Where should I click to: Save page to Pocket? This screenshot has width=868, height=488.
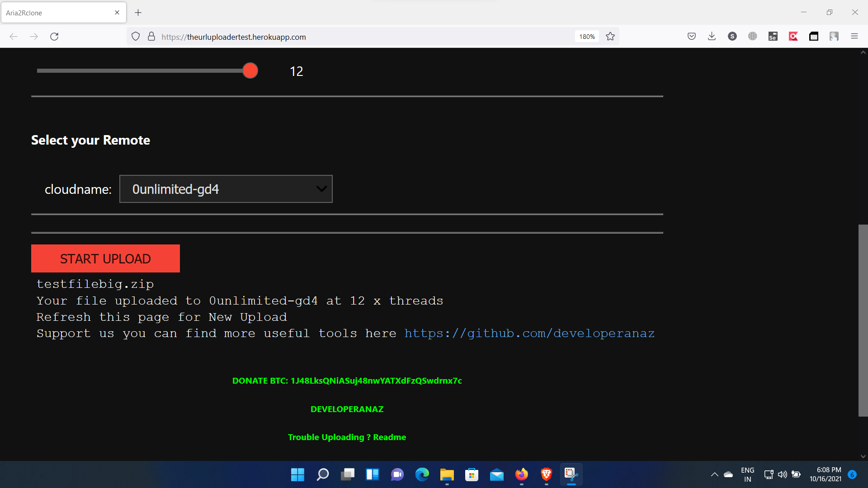tap(691, 37)
